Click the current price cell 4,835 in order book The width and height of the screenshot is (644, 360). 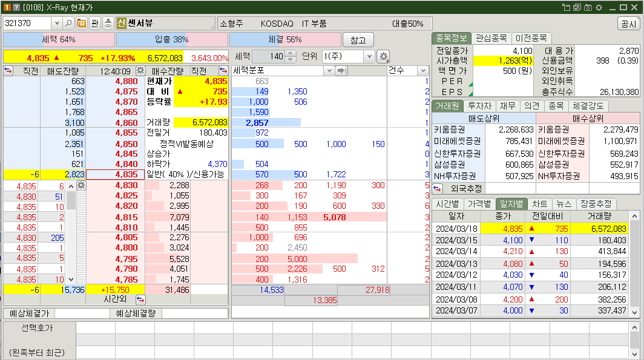(x=116, y=174)
